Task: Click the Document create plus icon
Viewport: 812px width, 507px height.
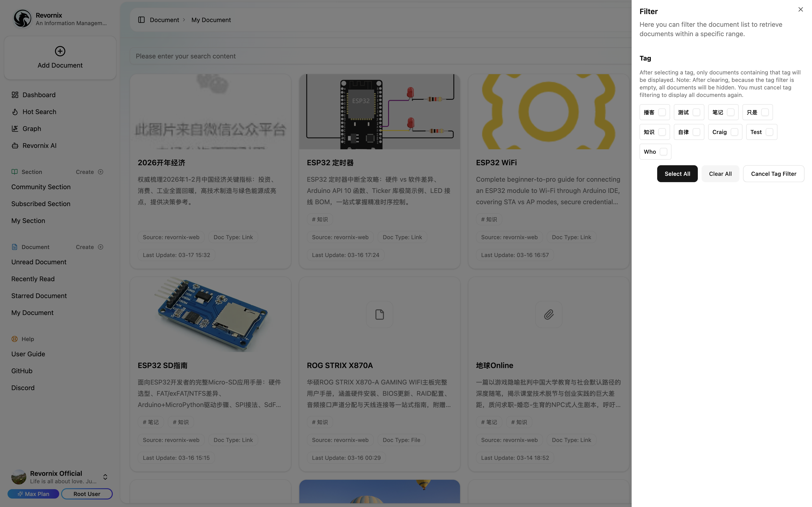Action: [x=100, y=247]
